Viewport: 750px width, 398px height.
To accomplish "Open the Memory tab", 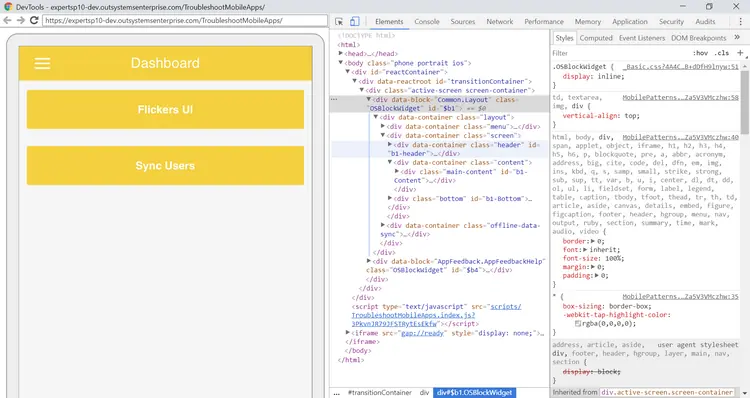I will coord(588,22).
